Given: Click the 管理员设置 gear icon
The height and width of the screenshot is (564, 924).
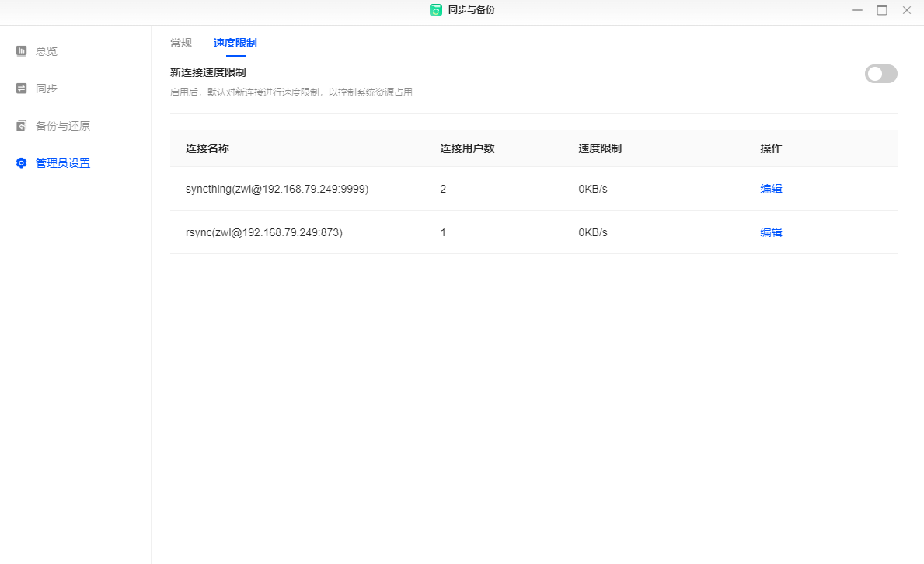Looking at the screenshot, I should pos(21,163).
